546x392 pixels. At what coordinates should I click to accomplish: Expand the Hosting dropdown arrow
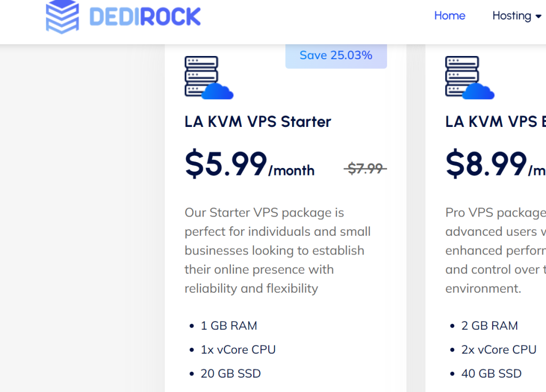[x=539, y=17]
